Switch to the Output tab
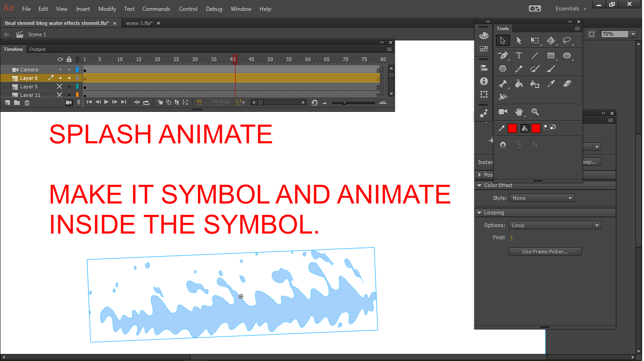 click(x=38, y=49)
